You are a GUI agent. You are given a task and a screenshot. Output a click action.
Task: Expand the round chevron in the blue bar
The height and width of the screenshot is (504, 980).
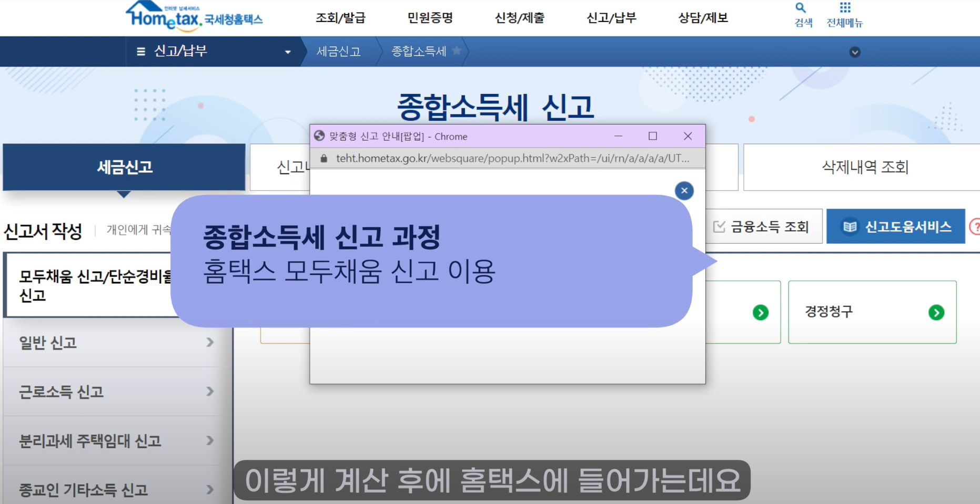point(855,52)
